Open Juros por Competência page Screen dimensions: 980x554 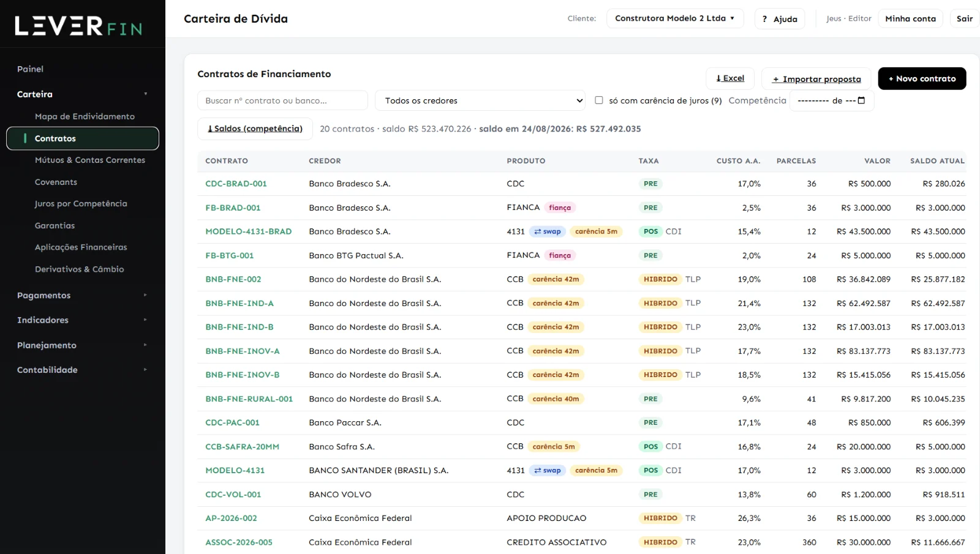pyautogui.click(x=81, y=203)
